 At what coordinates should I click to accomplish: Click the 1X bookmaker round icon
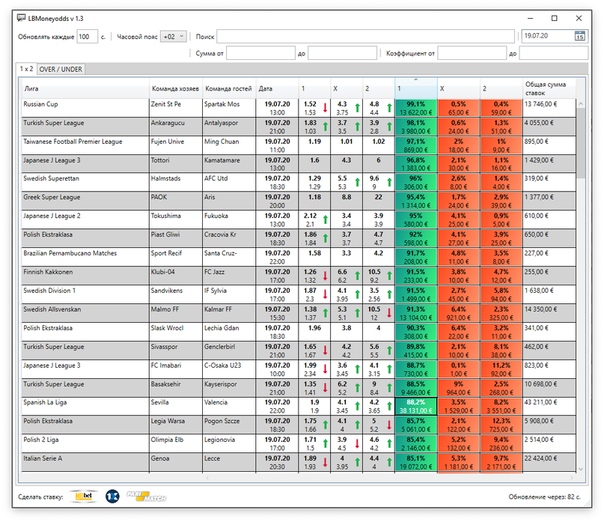(x=110, y=496)
